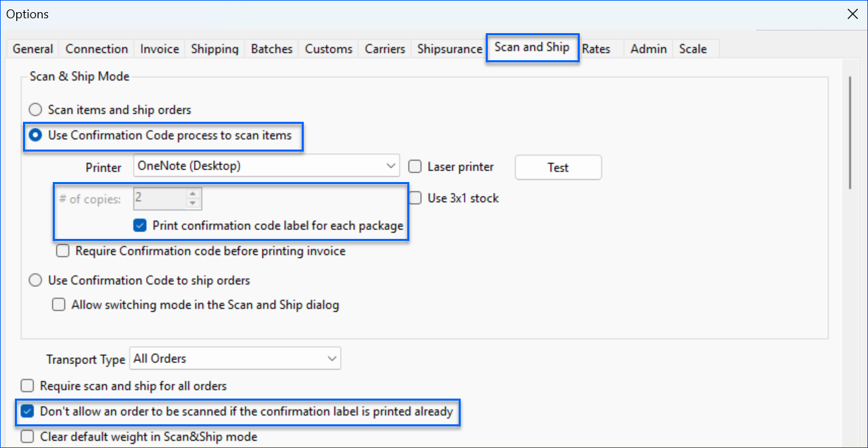Click the number of copies field
The height and width of the screenshot is (448, 868).
[x=160, y=199]
